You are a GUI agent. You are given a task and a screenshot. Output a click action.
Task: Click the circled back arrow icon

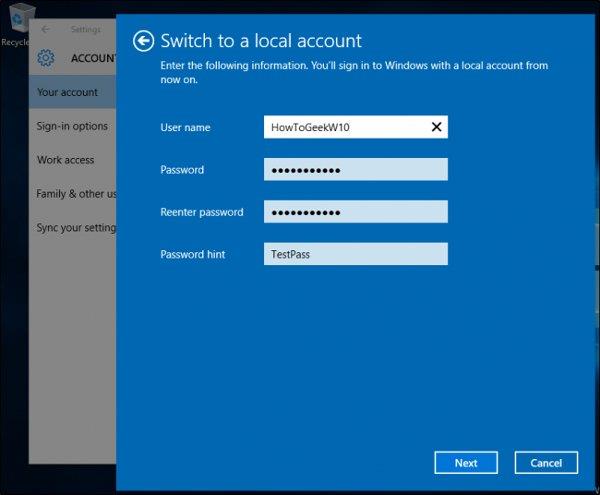[x=143, y=41]
